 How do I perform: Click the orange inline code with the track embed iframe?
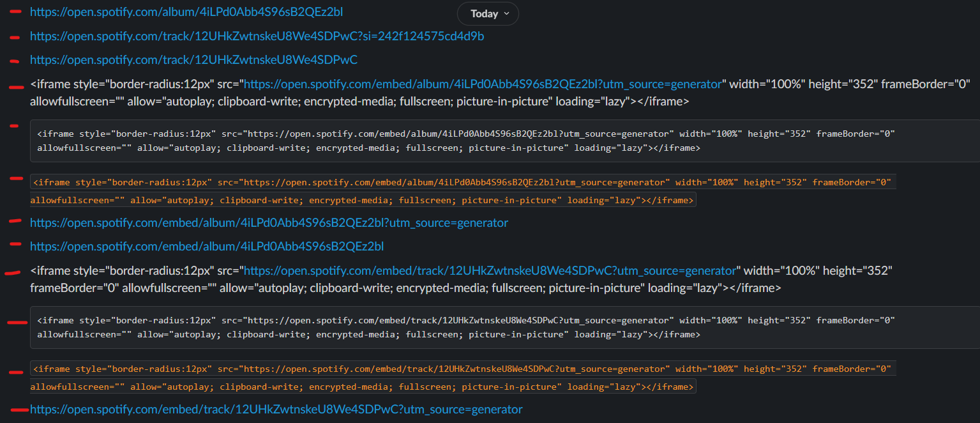(463, 378)
